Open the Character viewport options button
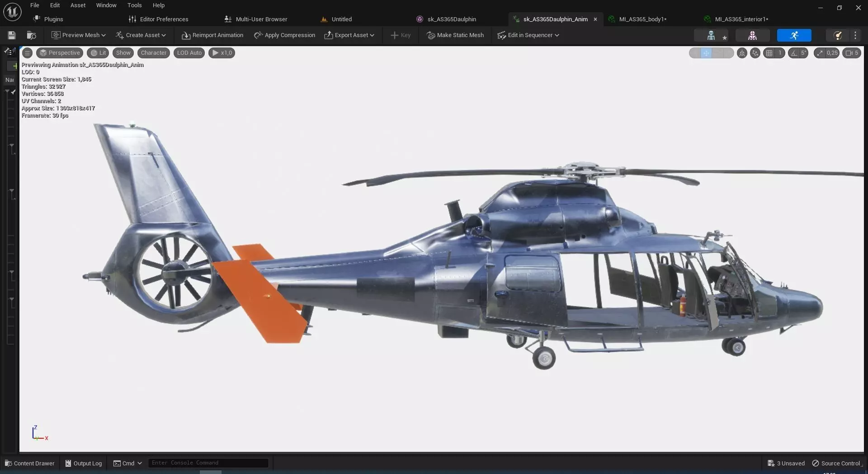 [154, 53]
